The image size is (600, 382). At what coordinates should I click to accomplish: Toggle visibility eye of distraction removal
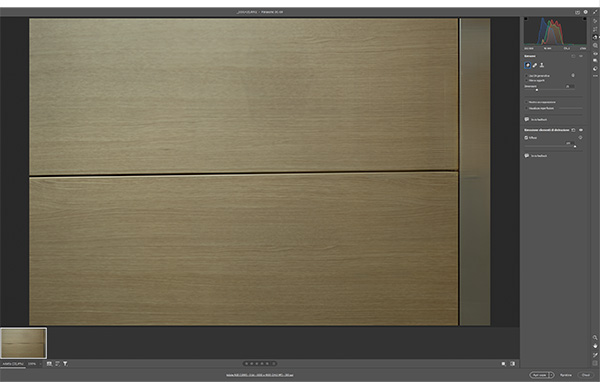coord(581,130)
